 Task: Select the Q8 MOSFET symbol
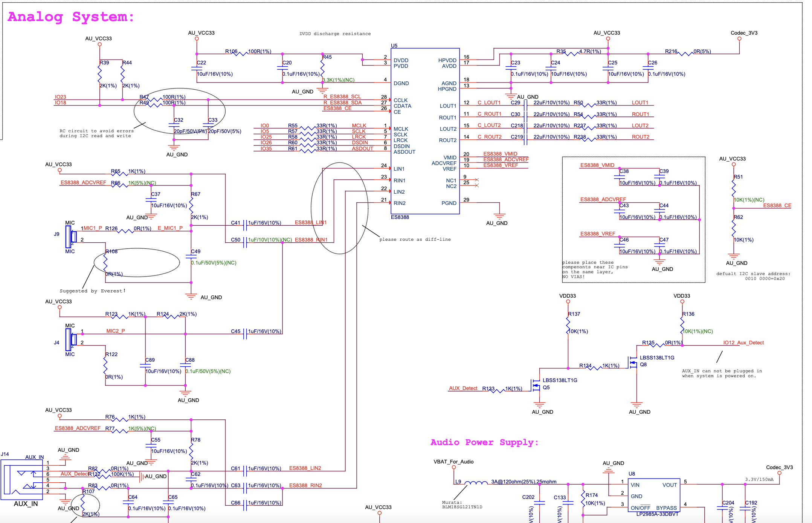click(632, 362)
